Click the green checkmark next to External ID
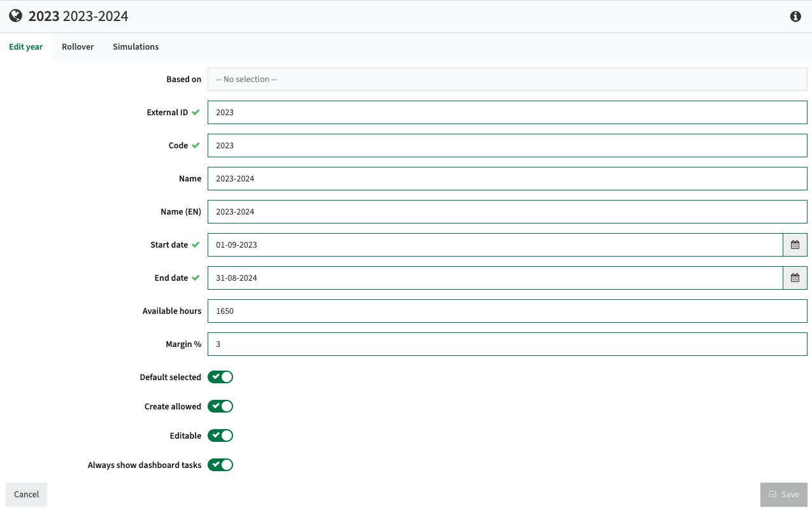Image resolution: width=812 pixels, height=510 pixels. point(196,112)
